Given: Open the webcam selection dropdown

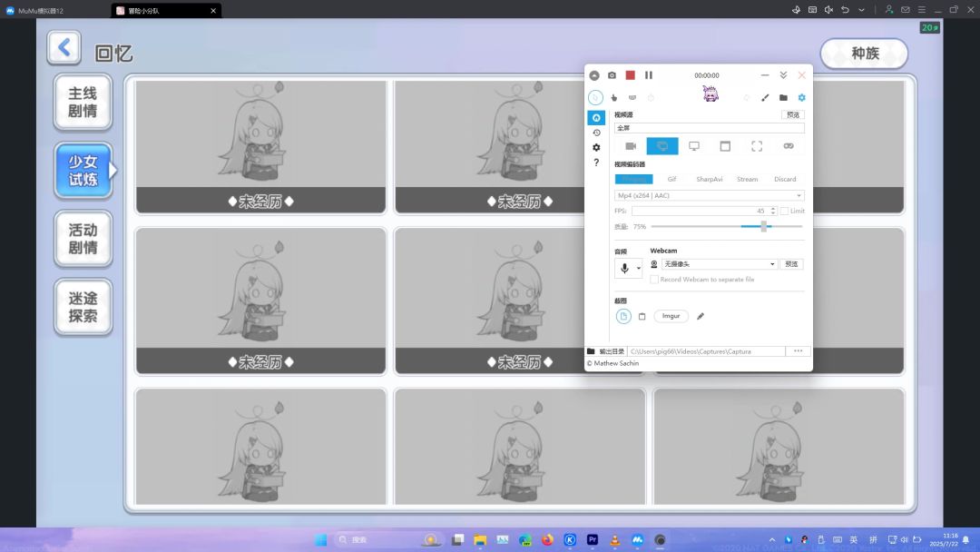Looking at the screenshot, I should point(772,264).
